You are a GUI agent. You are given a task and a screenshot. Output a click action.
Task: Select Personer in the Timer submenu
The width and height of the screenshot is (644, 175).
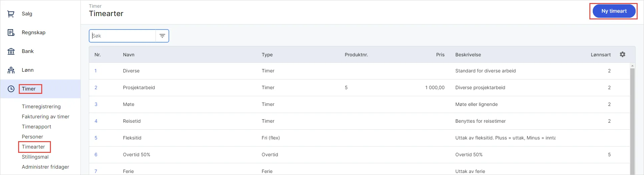pyautogui.click(x=33, y=137)
